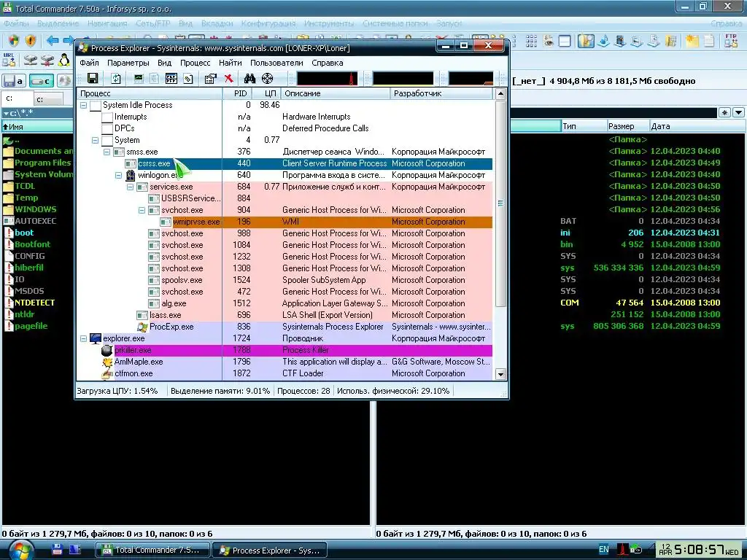Image resolution: width=747 pixels, height=560 pixels.
Task: Select spoolsv.exe process row
Action: click(285, 280)
